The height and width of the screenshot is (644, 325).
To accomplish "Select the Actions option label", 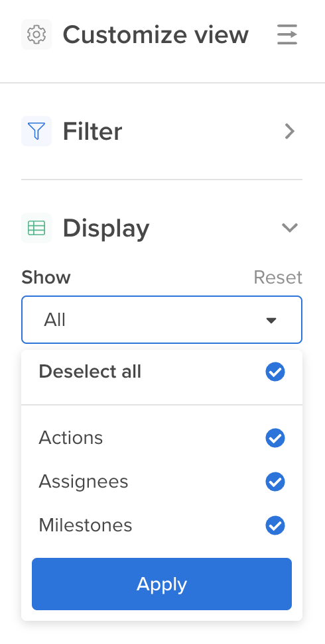I will [x=71, y=438].
